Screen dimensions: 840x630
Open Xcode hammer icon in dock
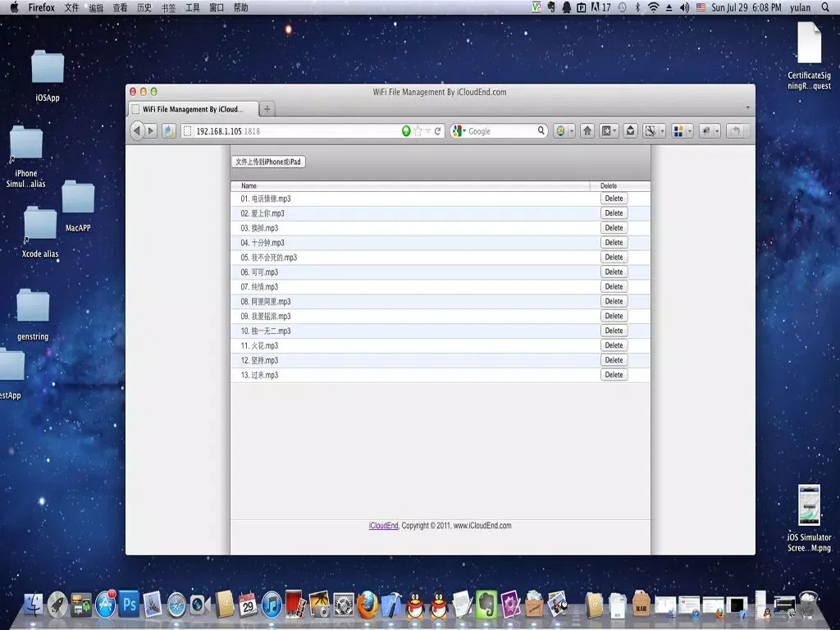coord(391,605)
